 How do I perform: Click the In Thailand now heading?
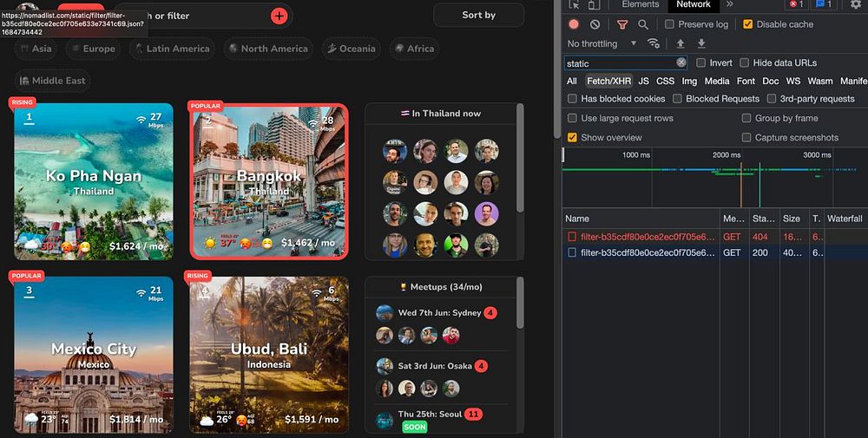pos(441,114)
